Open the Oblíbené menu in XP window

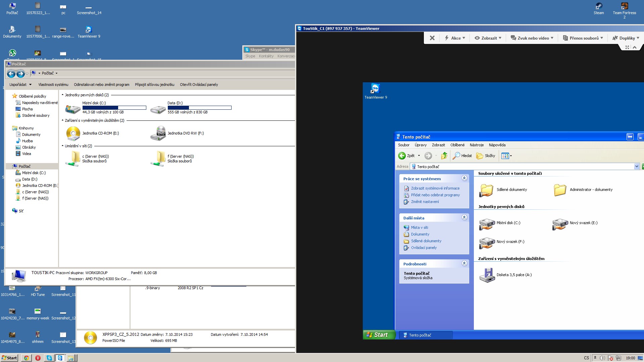[x=457, y=145]
